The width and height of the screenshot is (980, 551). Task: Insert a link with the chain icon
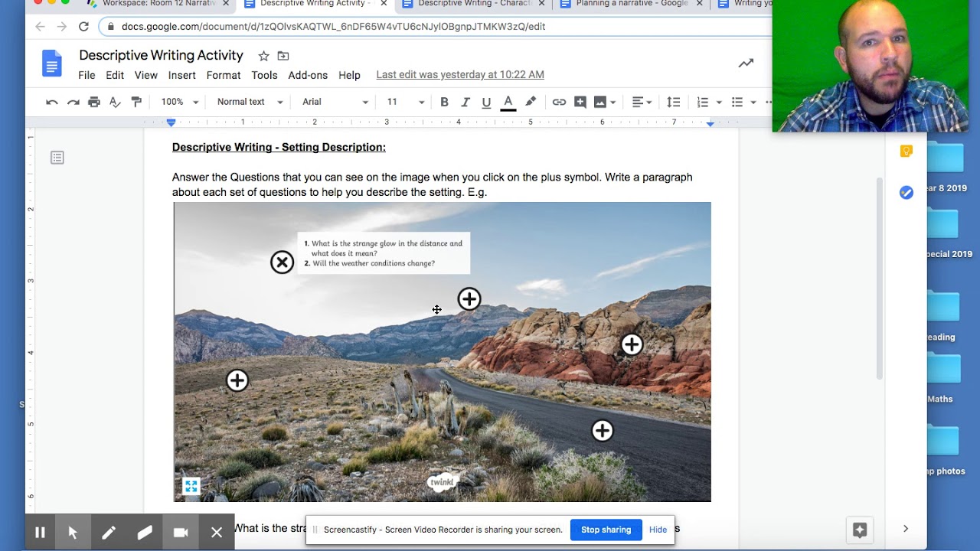pos(559,102)
